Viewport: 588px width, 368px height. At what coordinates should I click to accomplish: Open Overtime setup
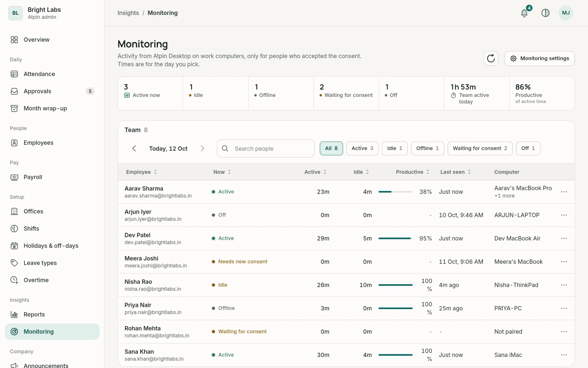tap(52, 280)
